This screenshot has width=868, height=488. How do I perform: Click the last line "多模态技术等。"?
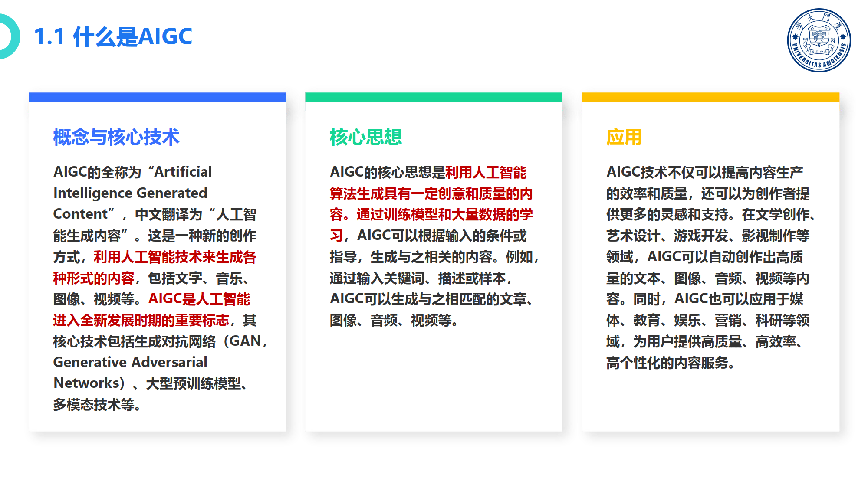[97, 405]
